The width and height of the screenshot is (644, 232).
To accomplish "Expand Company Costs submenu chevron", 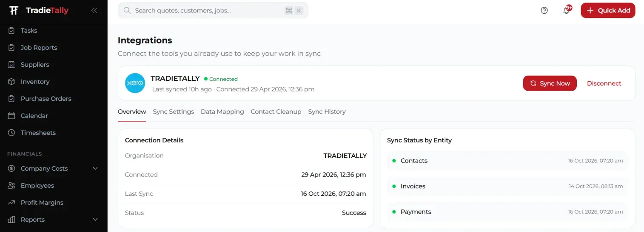I will (x=95, y=169).
